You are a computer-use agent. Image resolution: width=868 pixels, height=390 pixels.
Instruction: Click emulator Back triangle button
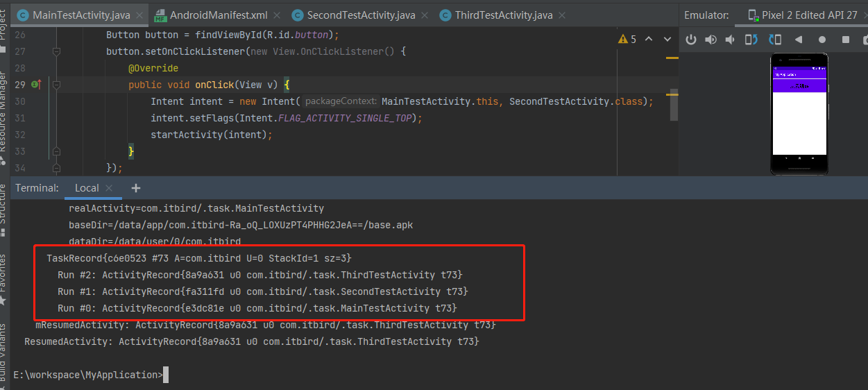tap(799, 40)
